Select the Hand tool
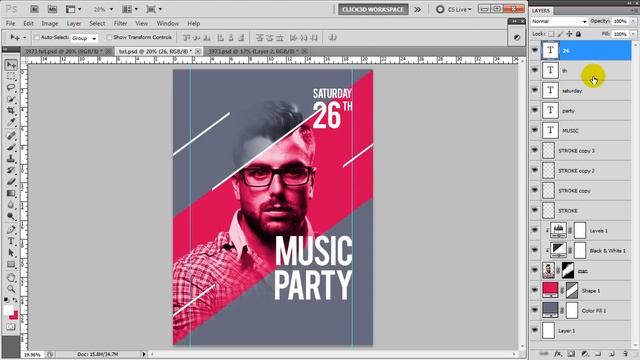 coord(11,278)
